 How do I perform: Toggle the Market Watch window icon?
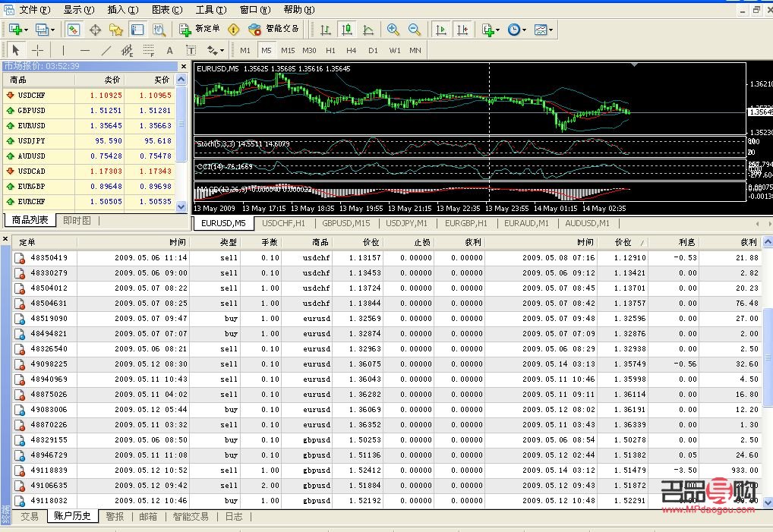coord(74,30)
